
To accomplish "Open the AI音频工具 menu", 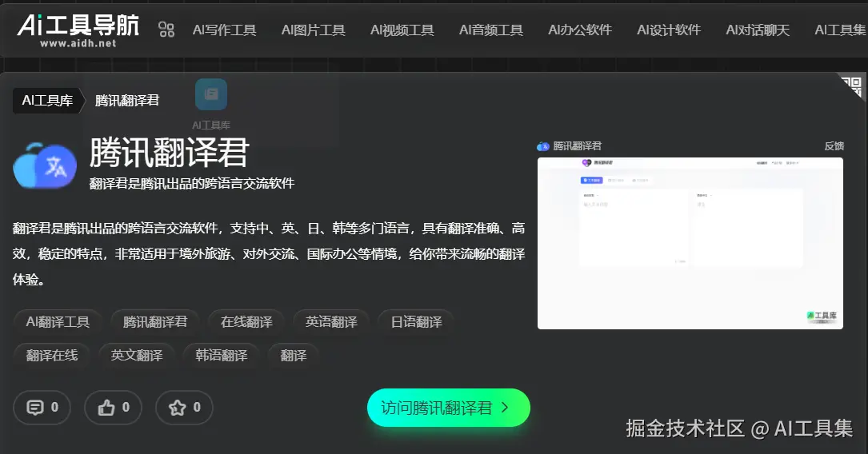I will pyautogui.click(x=491, y=30).
